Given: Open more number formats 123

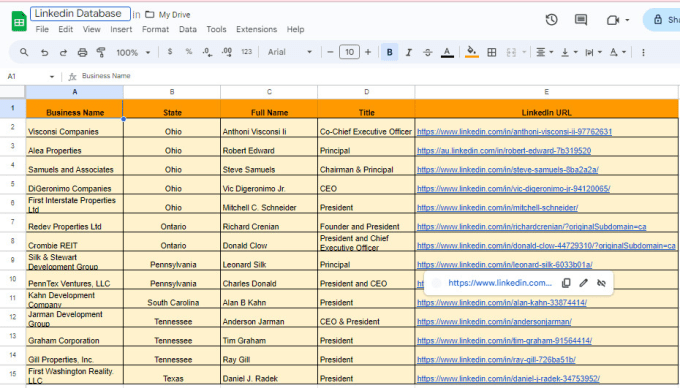Looking at the screenshot, I should click(x=247, y=52).
